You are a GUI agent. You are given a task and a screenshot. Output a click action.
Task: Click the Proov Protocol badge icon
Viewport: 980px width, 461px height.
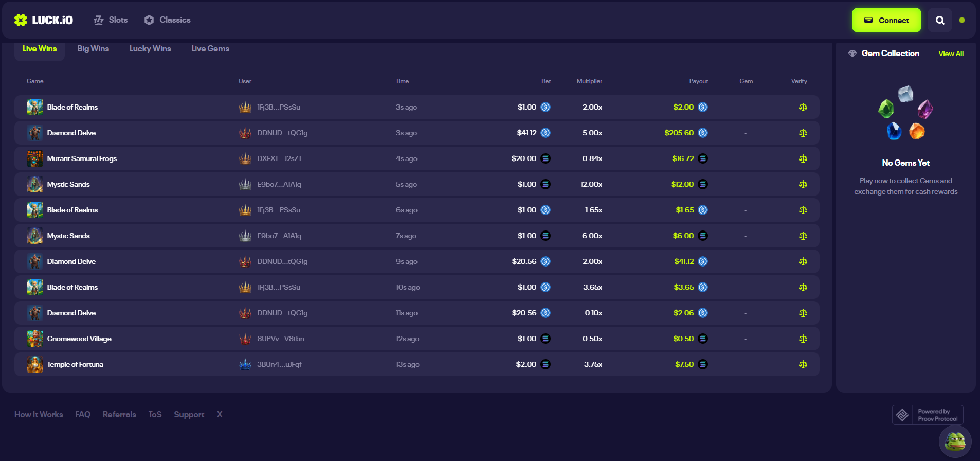(x=902, y=415)
